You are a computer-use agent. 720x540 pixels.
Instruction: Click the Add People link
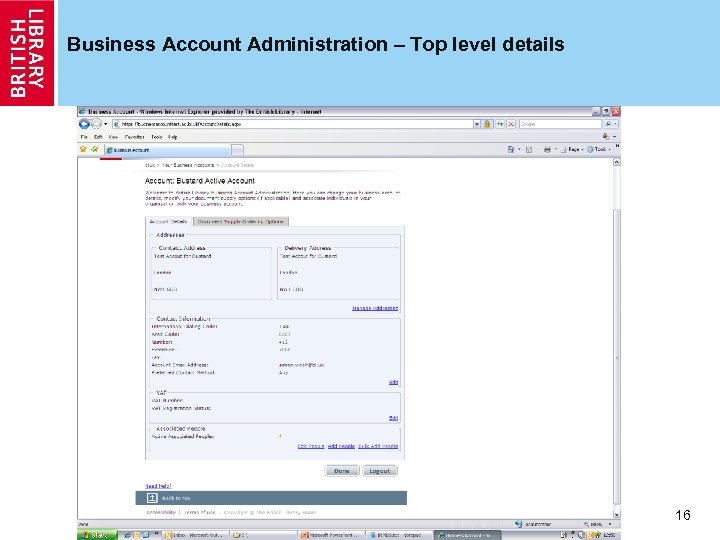click(x=341, y=446)
